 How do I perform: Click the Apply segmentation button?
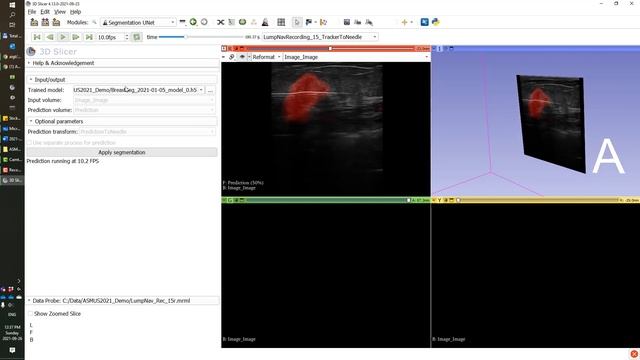[x=122, y=152]
